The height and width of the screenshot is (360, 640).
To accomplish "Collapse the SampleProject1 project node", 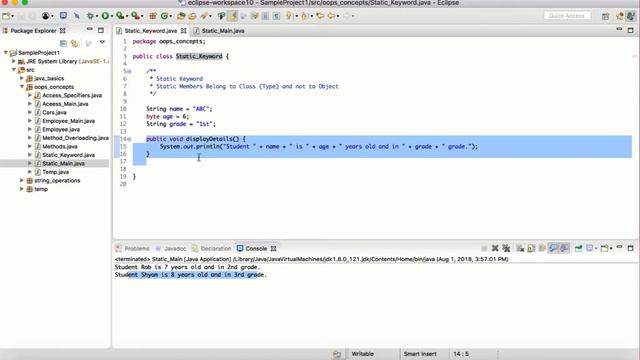I will (6, 53).
